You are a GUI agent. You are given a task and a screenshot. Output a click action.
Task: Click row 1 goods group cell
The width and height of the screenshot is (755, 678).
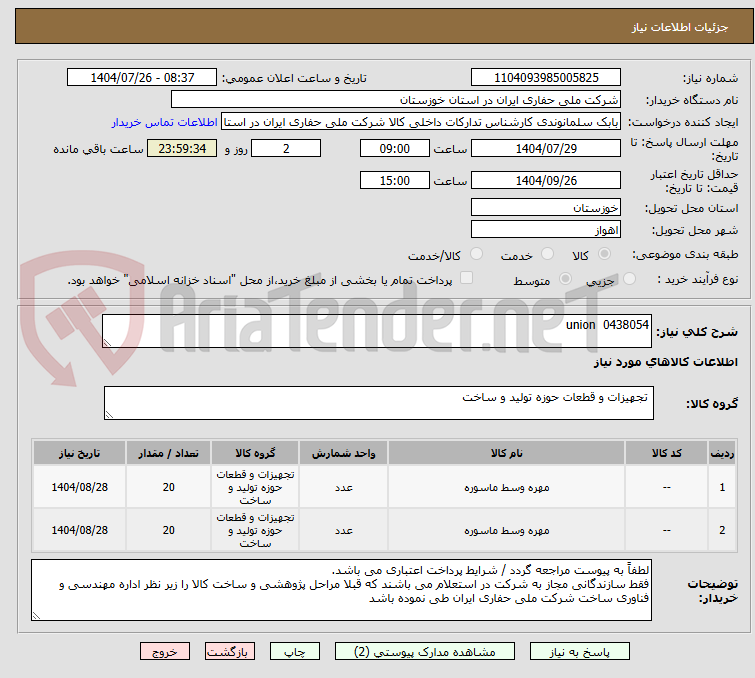(255, 487)
